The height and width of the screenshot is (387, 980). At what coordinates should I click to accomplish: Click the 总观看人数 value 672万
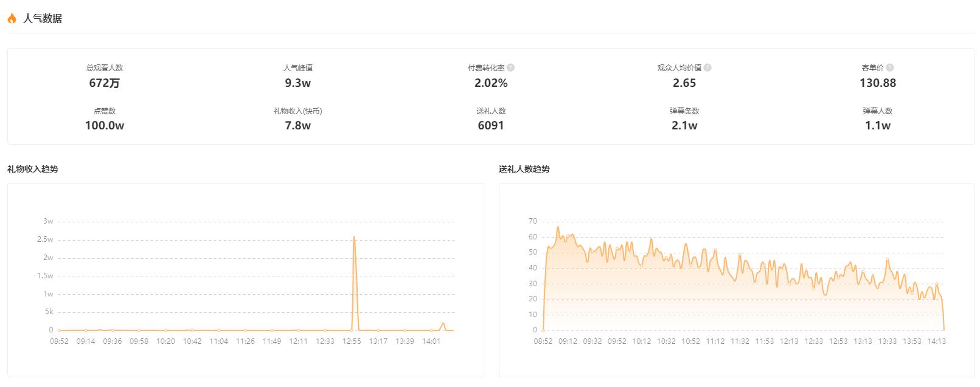pyautogui.click(x=105, y=83)
